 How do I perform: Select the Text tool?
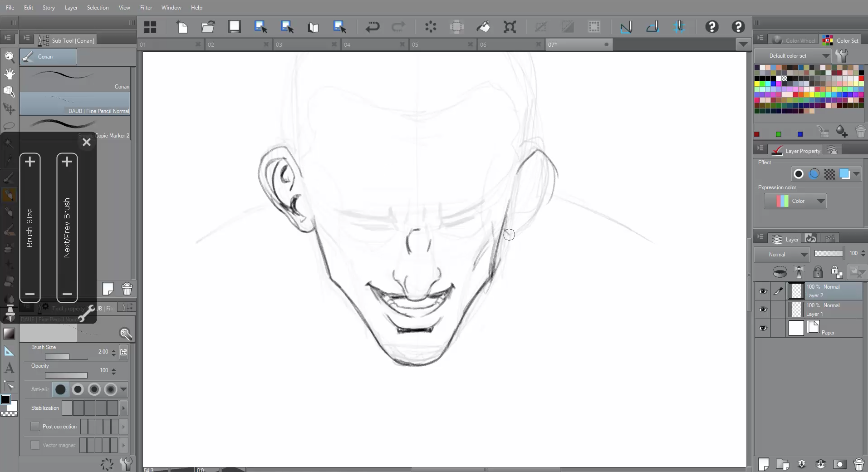(9, 368)
